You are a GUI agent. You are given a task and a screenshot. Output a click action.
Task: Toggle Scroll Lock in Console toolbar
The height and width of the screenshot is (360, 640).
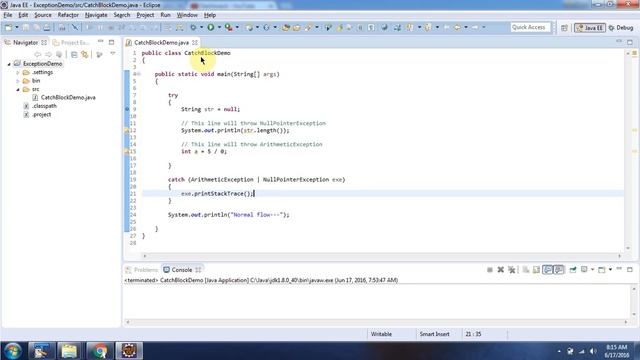536,269
